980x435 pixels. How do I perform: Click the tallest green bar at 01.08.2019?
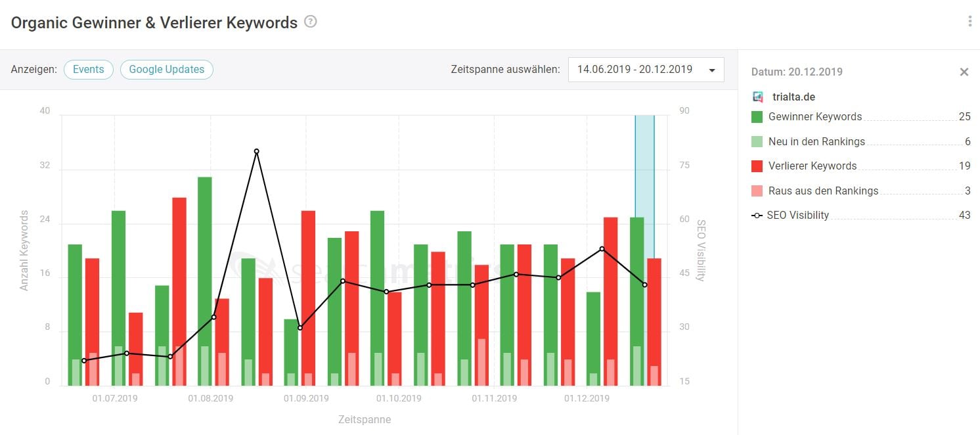coord(204,281)
